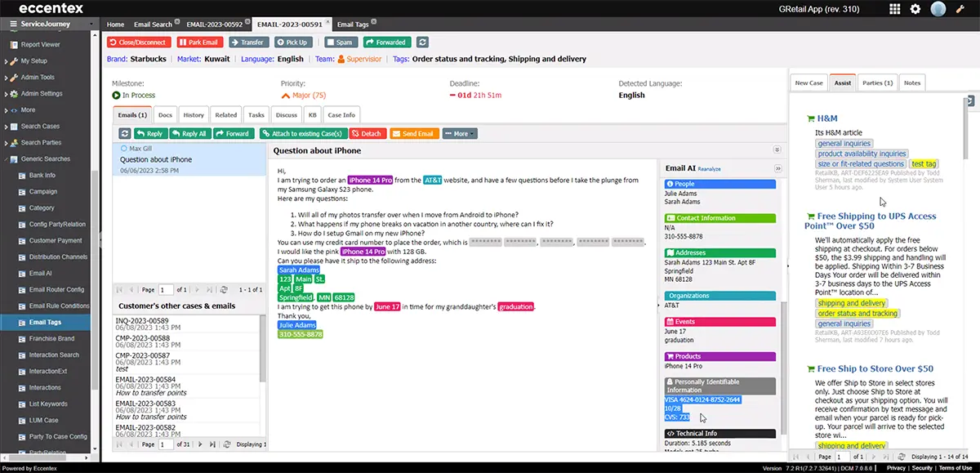Click the H&M article cart icon
This screenshot has height=473, width=980.
811,118
